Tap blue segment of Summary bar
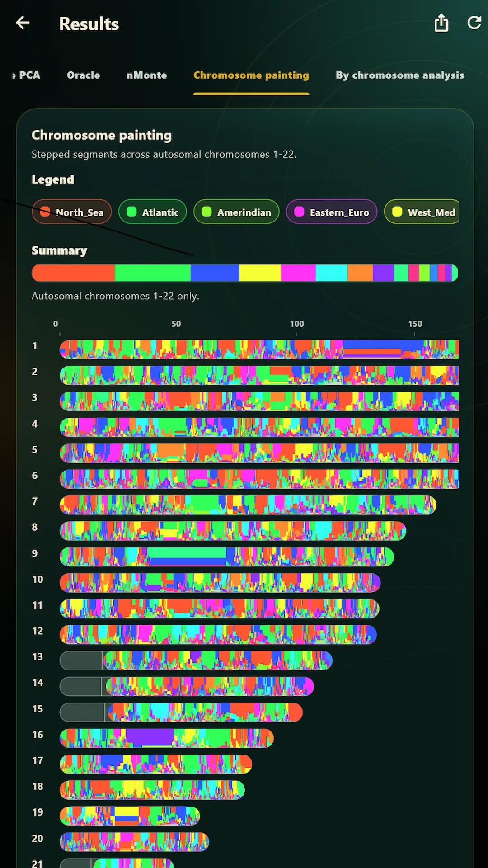The width and height of the screenshot is (488, 868). click(x=215, y=273)
